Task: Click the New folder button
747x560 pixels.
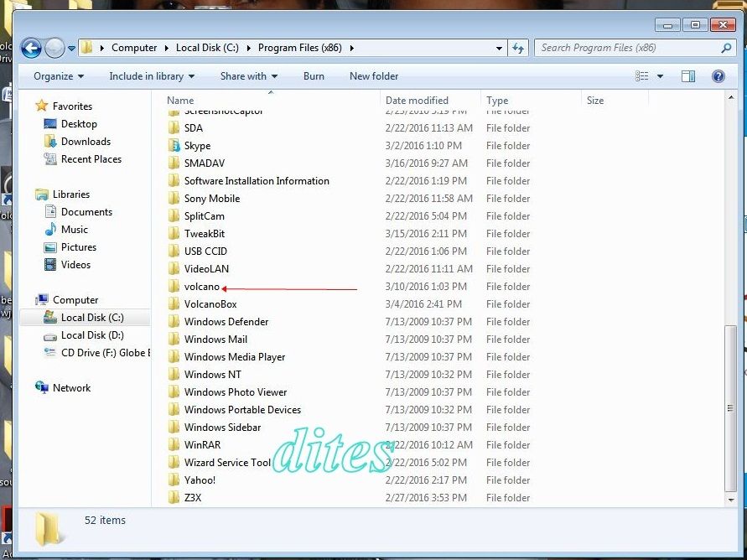Action: point(374,76)
